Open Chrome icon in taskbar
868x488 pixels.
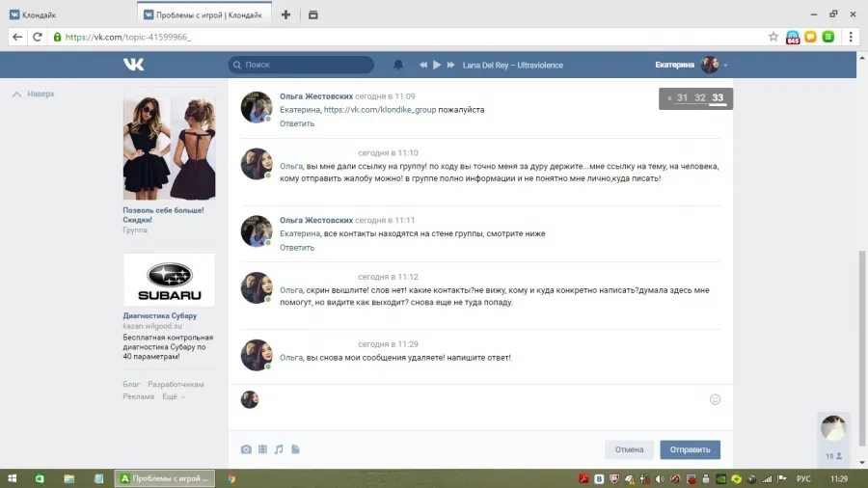231,478
